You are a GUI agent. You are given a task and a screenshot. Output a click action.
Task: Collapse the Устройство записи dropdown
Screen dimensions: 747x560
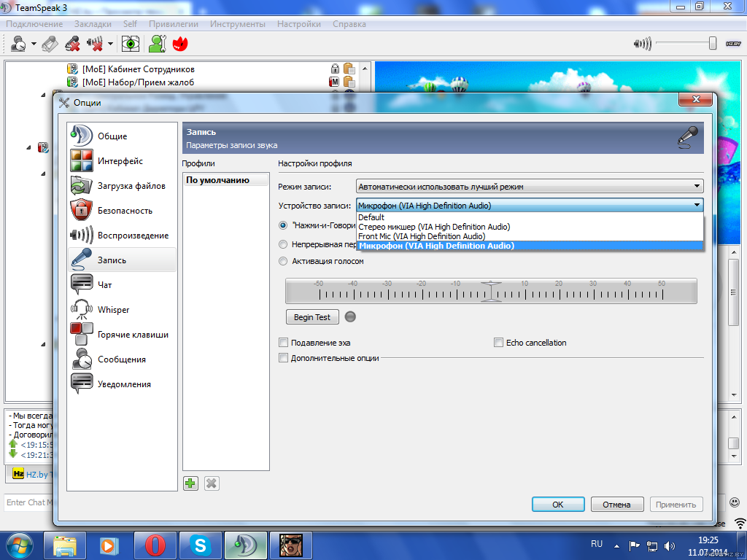pyautogui.click(x=530, y=205)
